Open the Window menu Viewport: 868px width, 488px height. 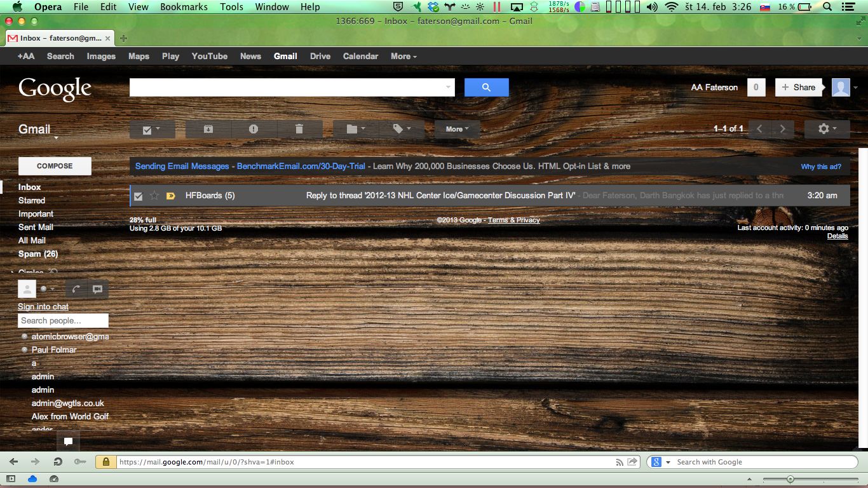point(272,7)
